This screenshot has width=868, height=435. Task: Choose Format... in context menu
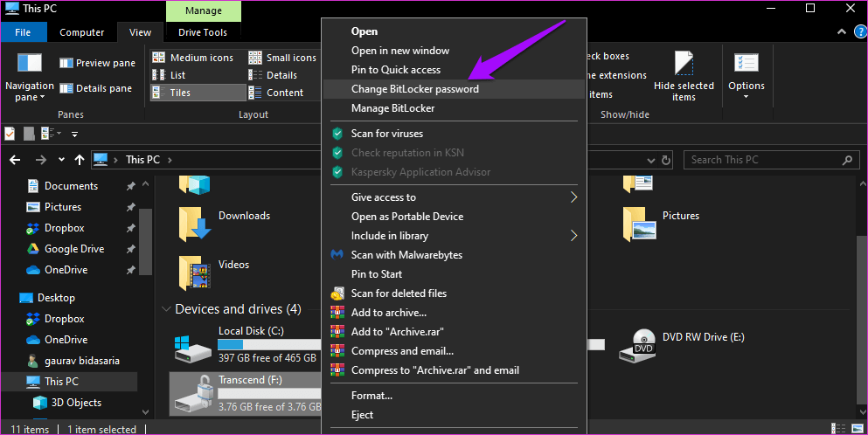[454, 396]
